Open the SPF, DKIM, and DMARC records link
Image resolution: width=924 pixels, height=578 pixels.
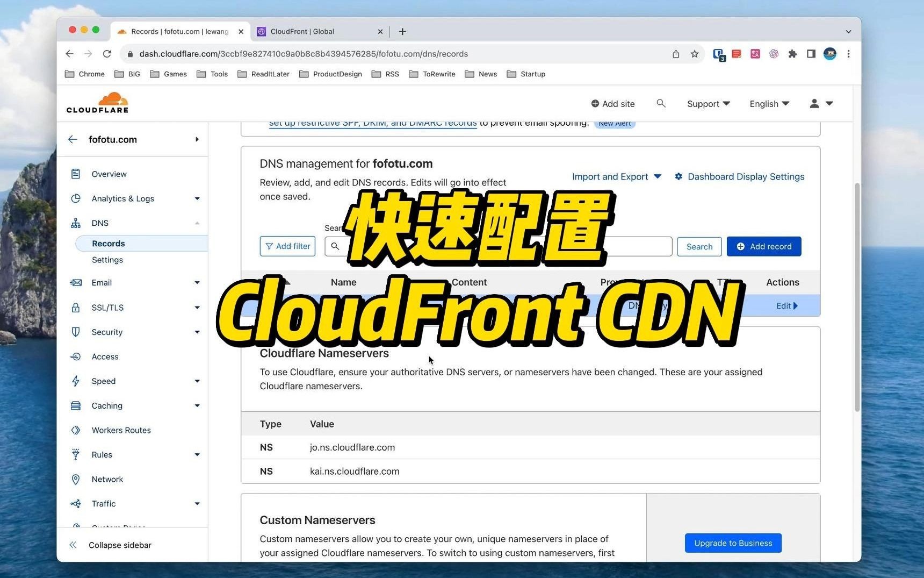pyautogui.click(x=373, y=123)
